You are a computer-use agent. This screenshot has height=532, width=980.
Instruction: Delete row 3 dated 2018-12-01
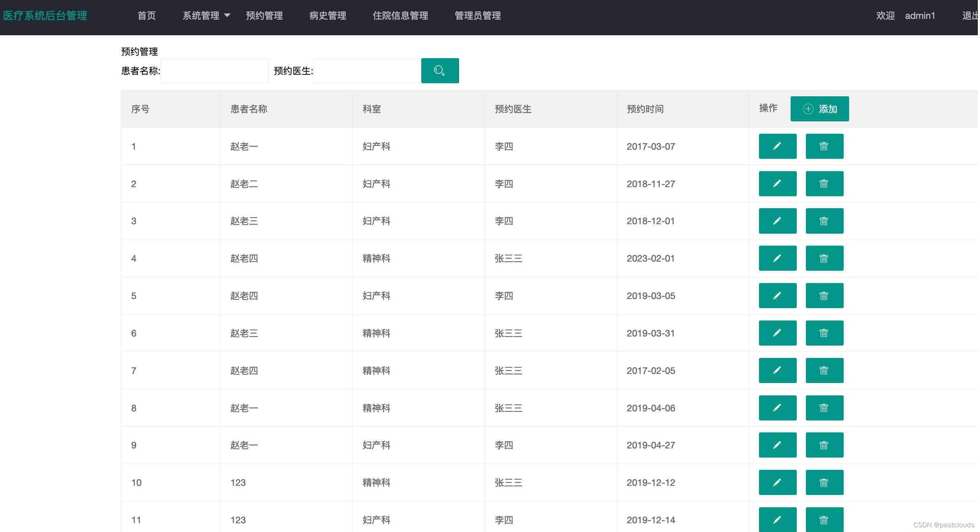(x=824, y=221)
